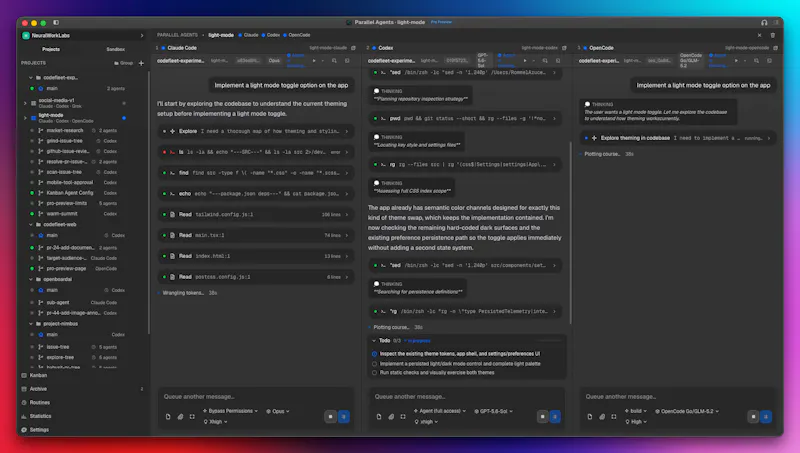Viewport: 800px width, 453px height.
Task: Attach a file with the Claude composer paperclip
Action: [x=180, y=417]
